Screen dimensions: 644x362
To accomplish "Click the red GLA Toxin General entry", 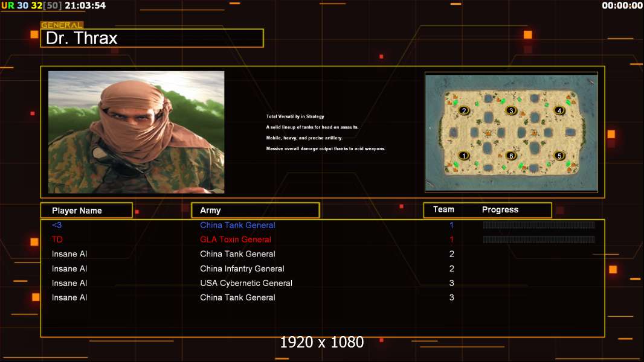I will (x=236, y=240).
